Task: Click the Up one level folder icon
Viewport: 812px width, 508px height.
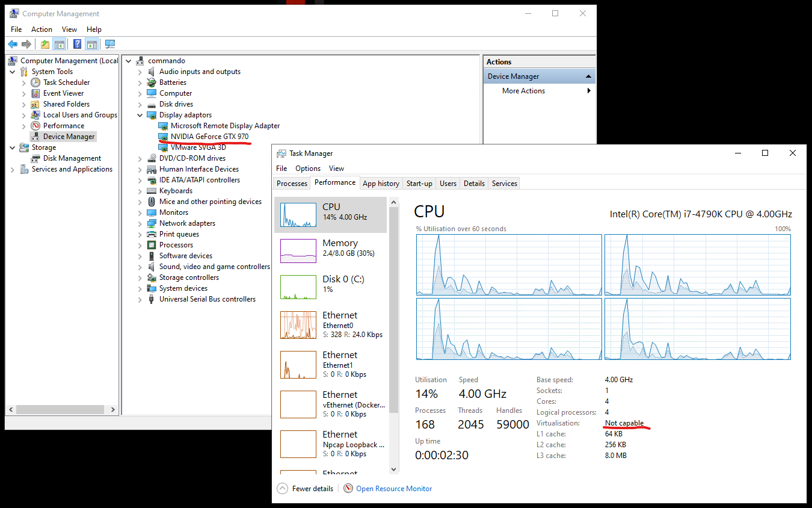Action: 45,44
